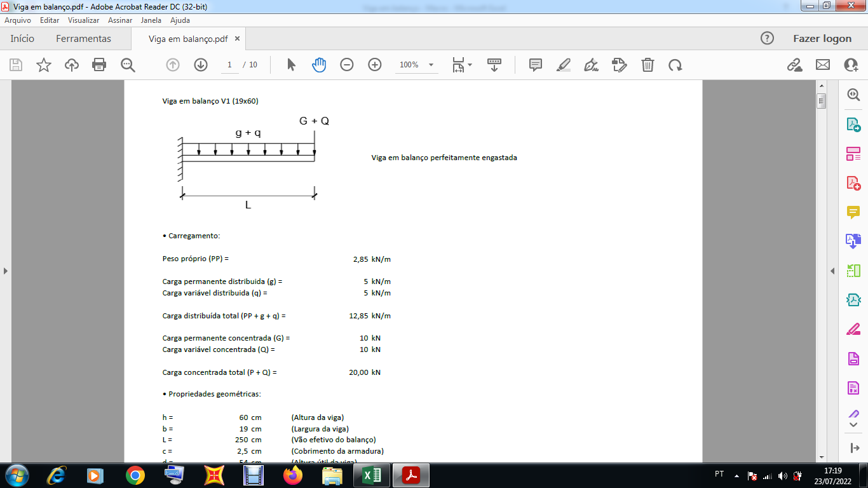The image size is (868, 488).
Task: Open the Arquivo menu
Action: tap(18, 20)
